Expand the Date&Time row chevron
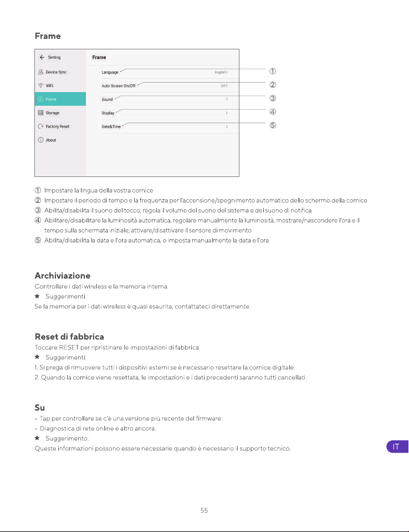The width and height of the screenshot is (409, 532). [227, 126]
